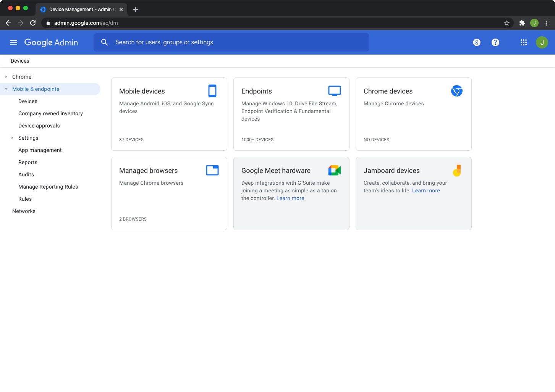Click the browser forward arrow
This screenshot has width=555, height=392.
[x=21, y=23]
